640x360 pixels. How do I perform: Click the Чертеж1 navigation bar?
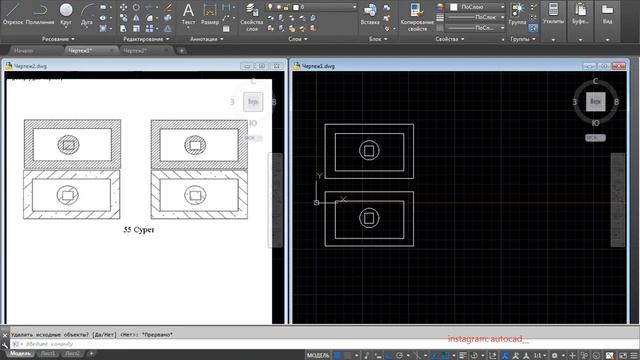(x=618, y=200)
